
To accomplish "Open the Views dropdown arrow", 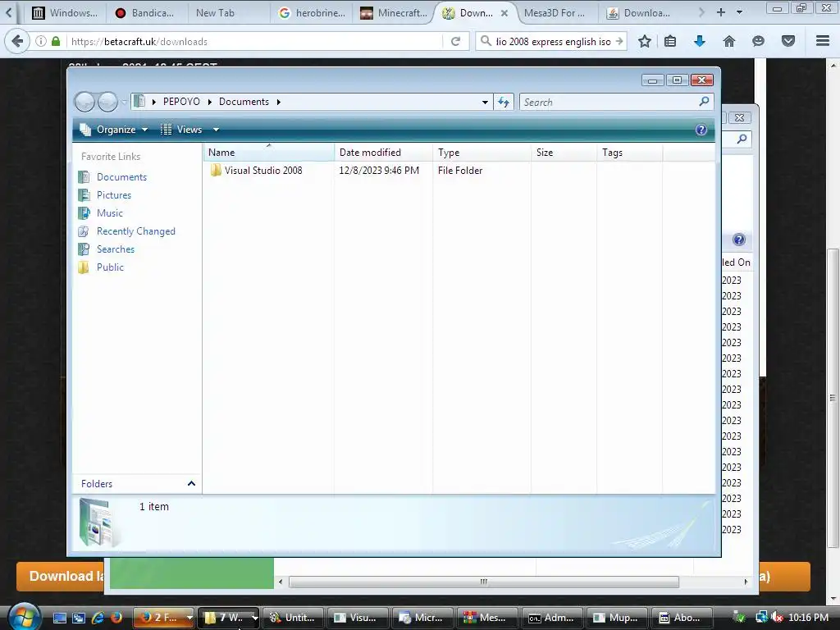I will [x=216, y=130].
